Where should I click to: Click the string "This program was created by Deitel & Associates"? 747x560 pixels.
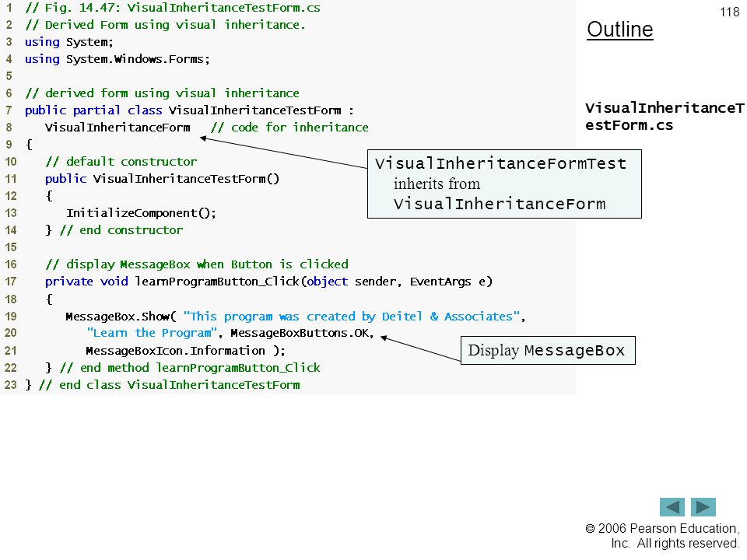point(352,317)
